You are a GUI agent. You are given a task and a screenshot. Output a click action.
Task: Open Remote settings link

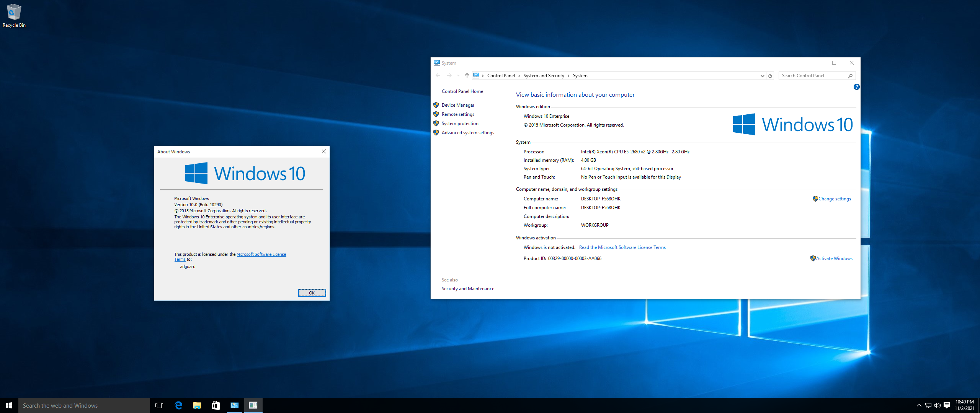458,114
